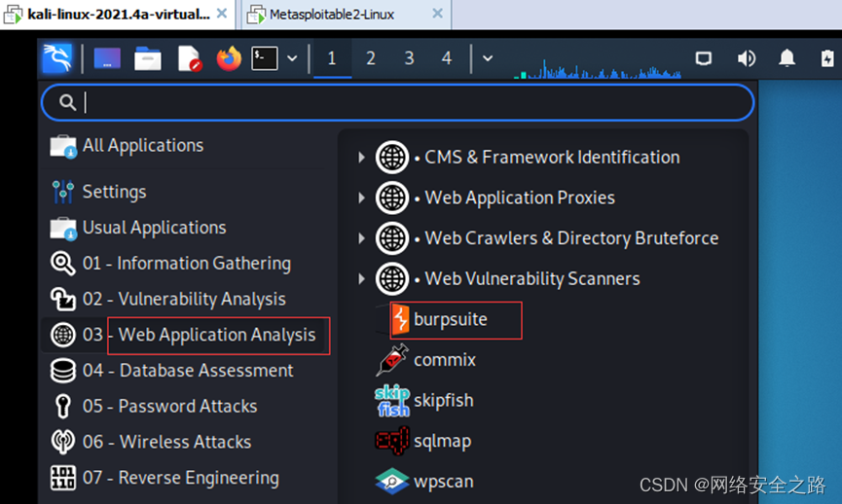842x504 pixels.
Task: Open the terminal emulator icon
Action: pos(265,58)
